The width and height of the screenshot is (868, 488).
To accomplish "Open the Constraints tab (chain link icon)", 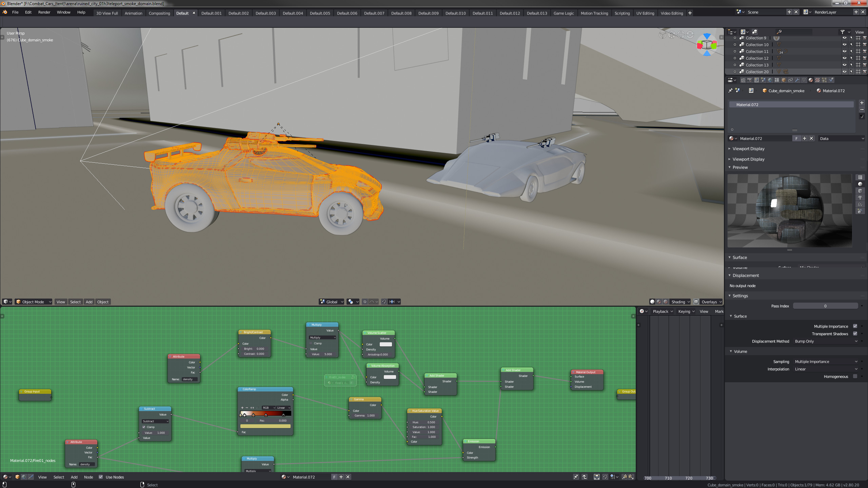I will 790,80.
